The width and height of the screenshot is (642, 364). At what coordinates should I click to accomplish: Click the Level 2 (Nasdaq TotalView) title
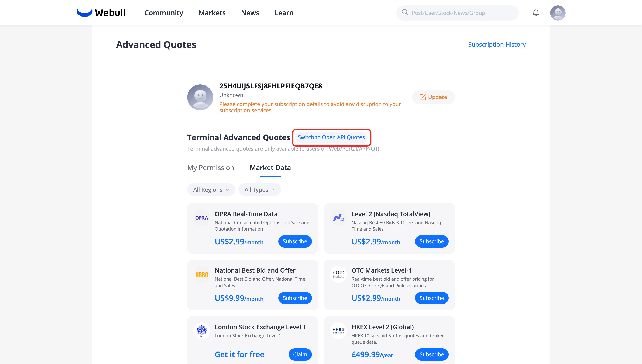[x=391, y=214]
